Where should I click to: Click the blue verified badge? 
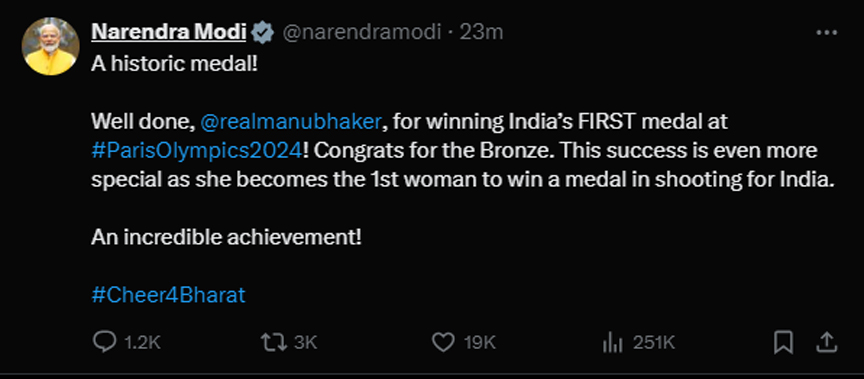[x=262, y=33]
